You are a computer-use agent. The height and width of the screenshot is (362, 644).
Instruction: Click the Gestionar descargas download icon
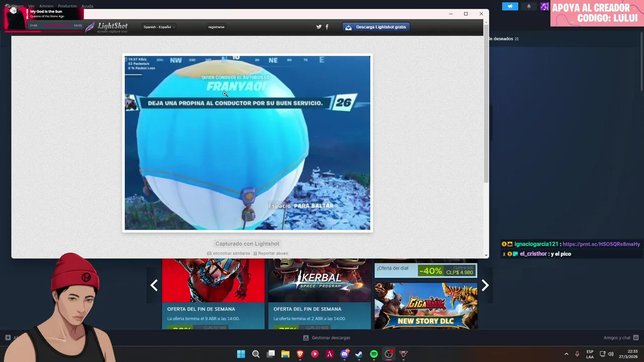click(306, 338)
